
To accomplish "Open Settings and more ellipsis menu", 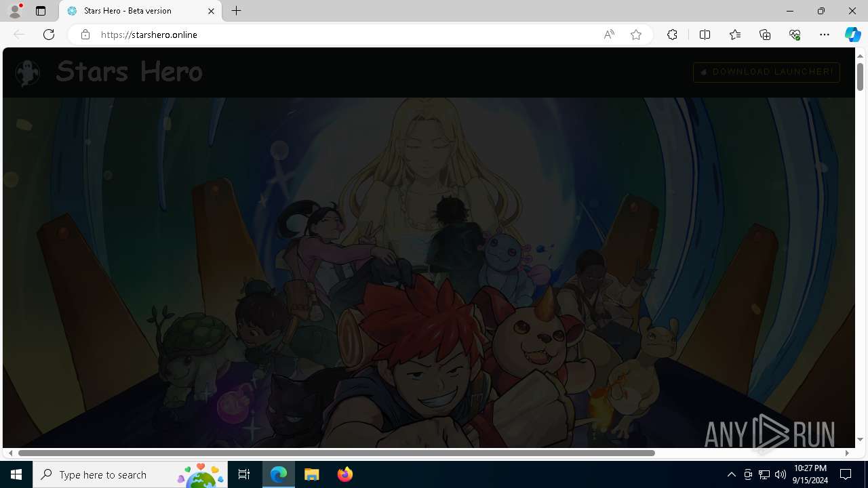I will pos(825,35).
